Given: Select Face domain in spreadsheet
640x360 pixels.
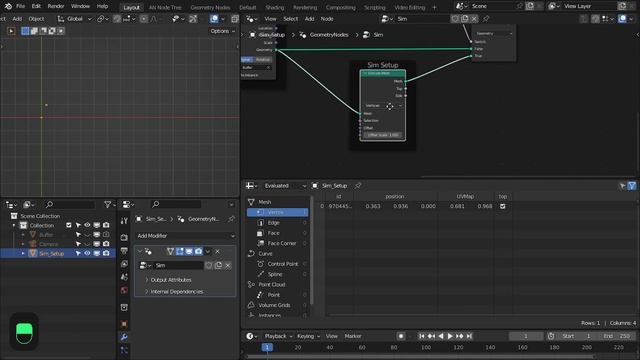Looking at the screenshot, I should click(278, 233).
